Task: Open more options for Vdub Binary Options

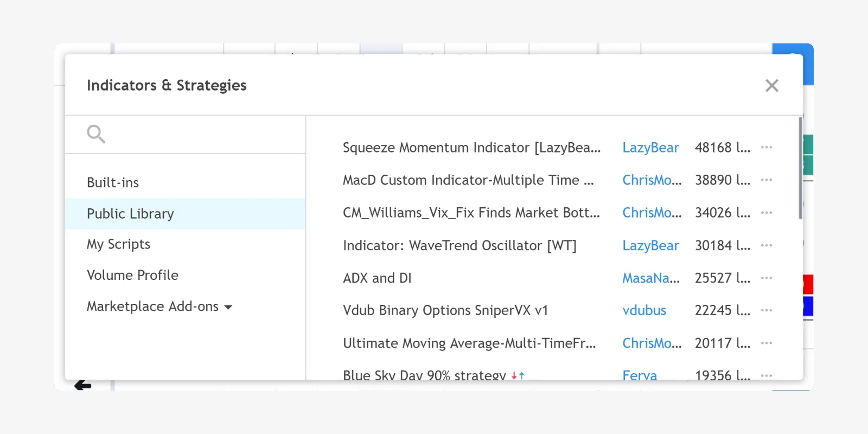Action: (x=766, y=310)
